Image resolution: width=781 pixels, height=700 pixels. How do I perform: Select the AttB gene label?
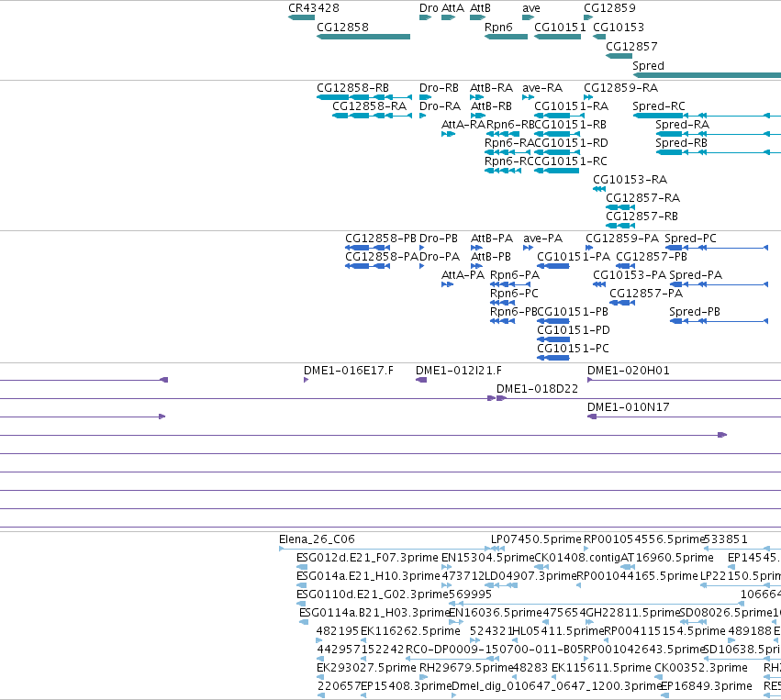pyautogui.click(x=480, y=8)
